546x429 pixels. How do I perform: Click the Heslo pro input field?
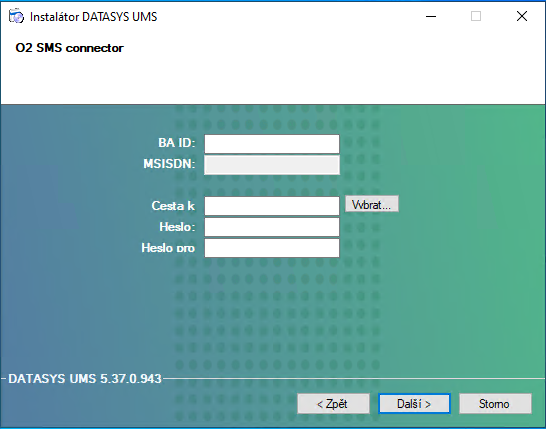coord(272,248)
